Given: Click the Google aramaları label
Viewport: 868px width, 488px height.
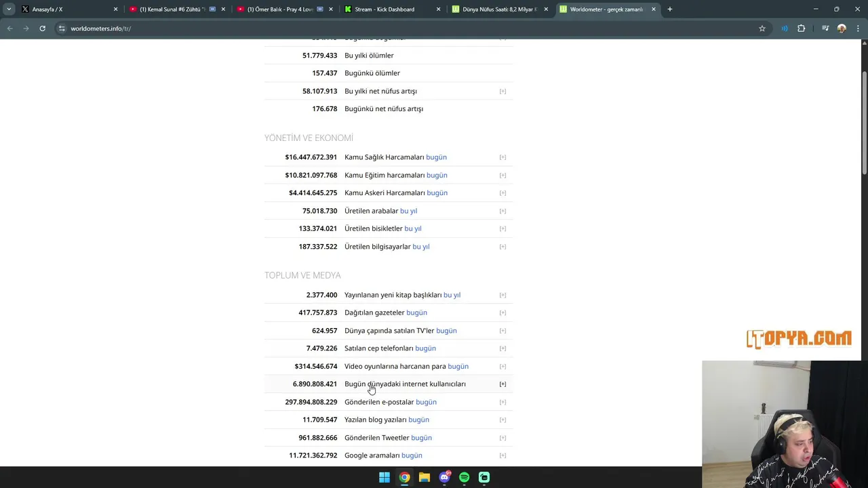Looking at the screenshot, I should click(372, 455).
